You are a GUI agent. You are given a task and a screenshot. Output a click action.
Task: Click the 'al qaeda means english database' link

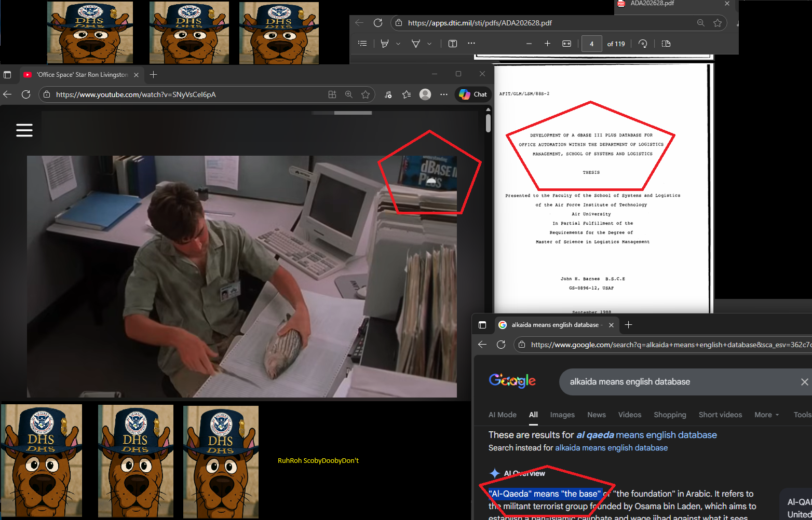(646, 435)
